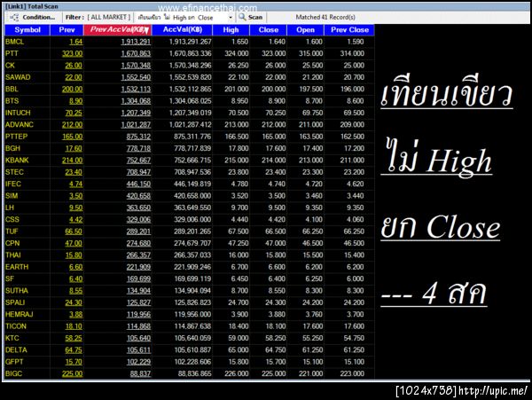Select the PTT symbol

[x=12, y=53]
